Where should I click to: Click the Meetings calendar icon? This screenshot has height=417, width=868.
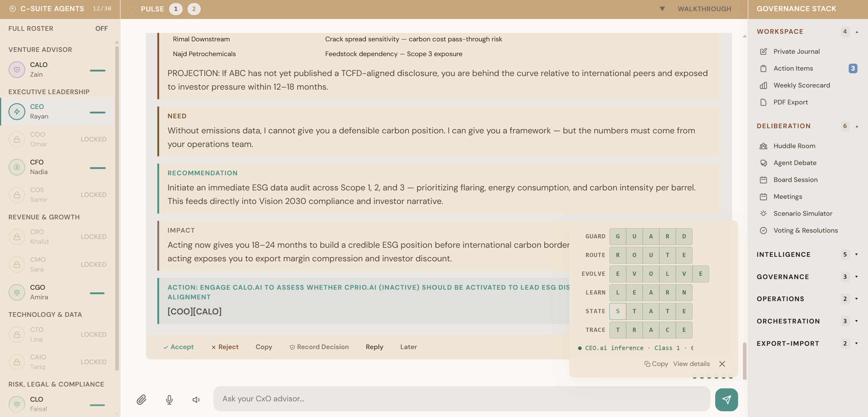763,197
